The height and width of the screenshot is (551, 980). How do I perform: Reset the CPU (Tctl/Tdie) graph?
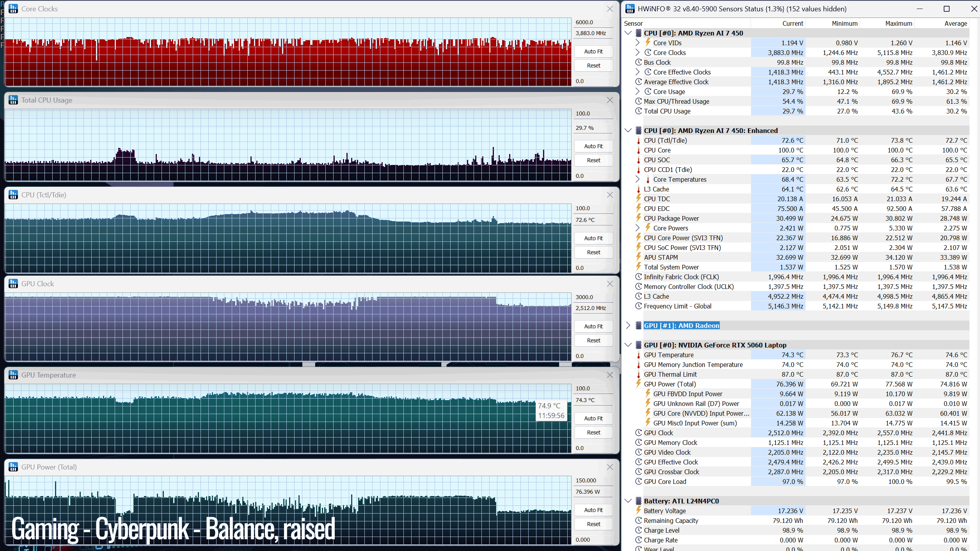[593, 252]
